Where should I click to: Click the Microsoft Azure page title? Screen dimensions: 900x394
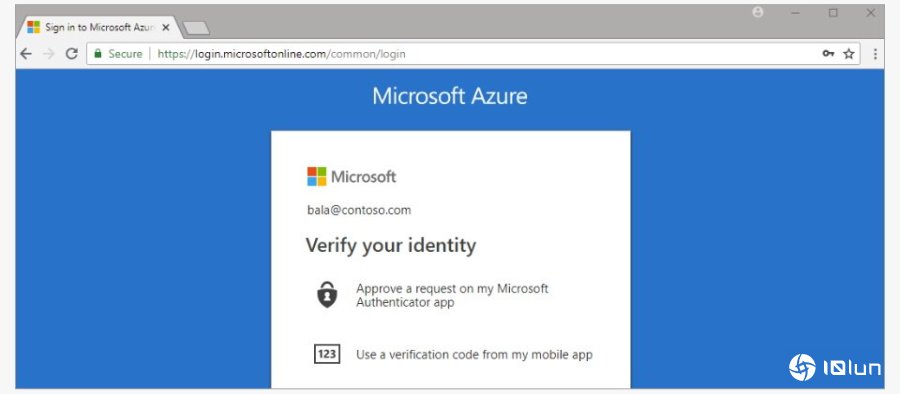450,96
